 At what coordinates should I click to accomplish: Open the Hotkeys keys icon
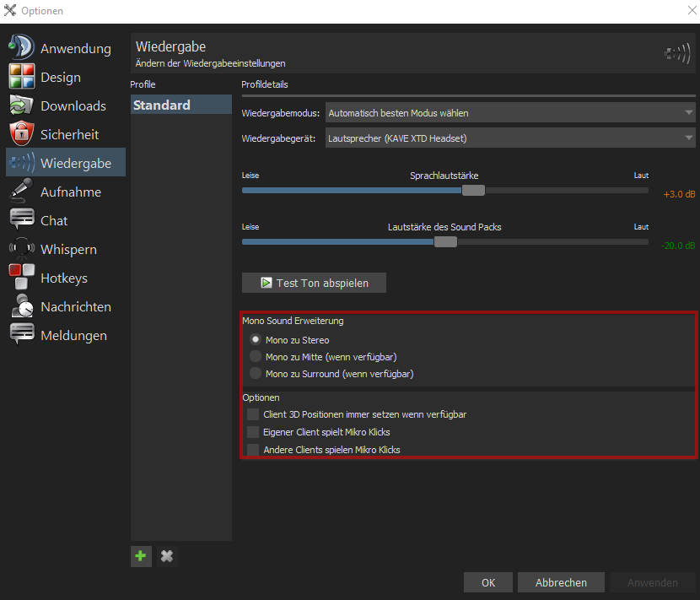pyautogui.click(x=21, y=277)
